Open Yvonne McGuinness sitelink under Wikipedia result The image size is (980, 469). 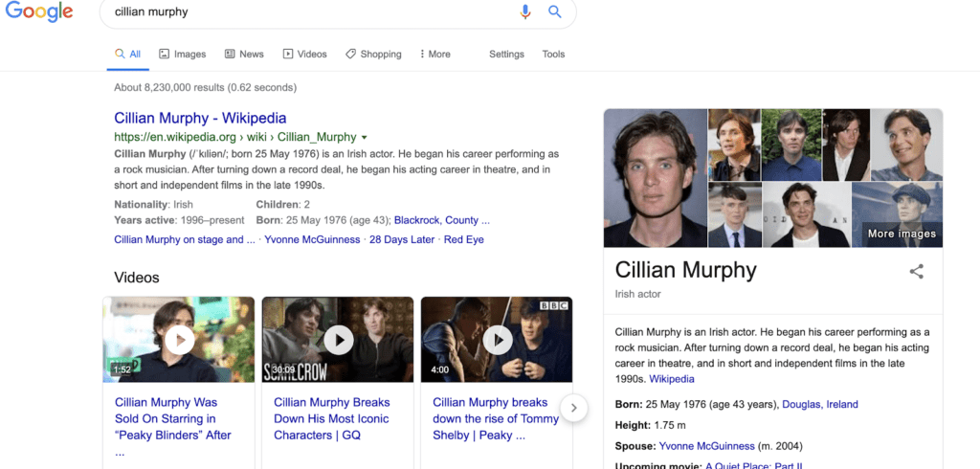(x=312, y=239)
